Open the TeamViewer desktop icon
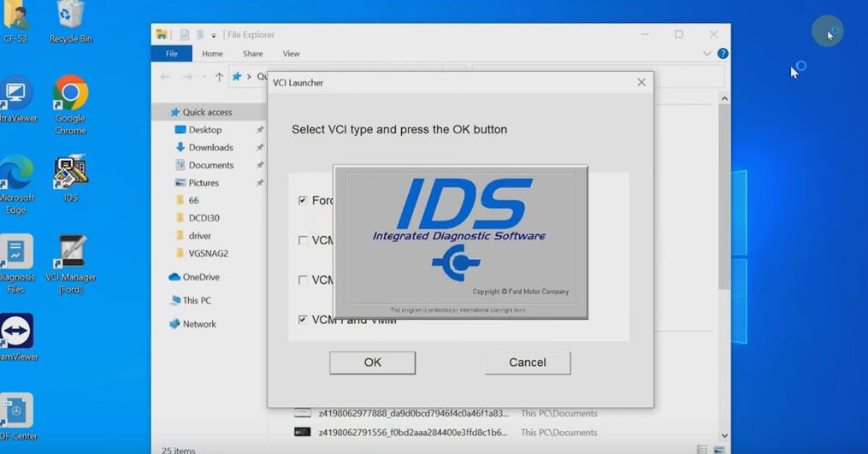This screenshot has height=454, width=868. [x=16, y=337]
